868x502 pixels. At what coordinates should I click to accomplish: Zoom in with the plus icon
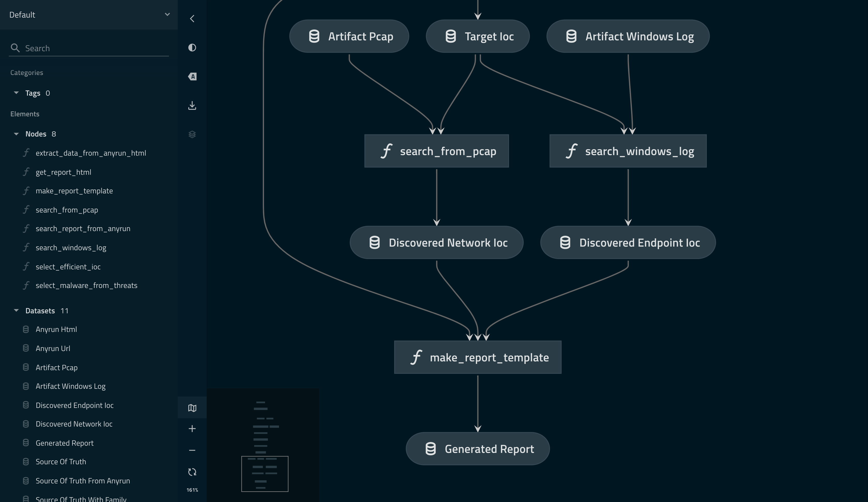coord(192,429)
